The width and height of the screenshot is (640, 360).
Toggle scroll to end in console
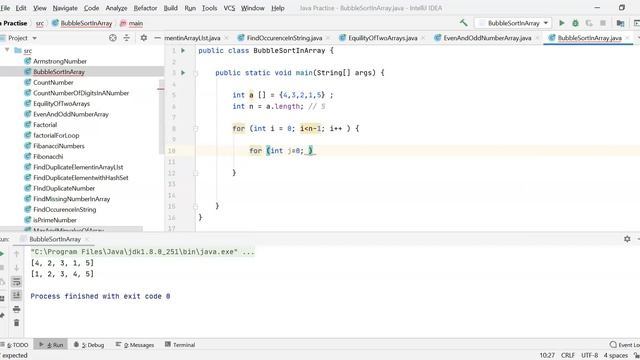pos(16,295)
